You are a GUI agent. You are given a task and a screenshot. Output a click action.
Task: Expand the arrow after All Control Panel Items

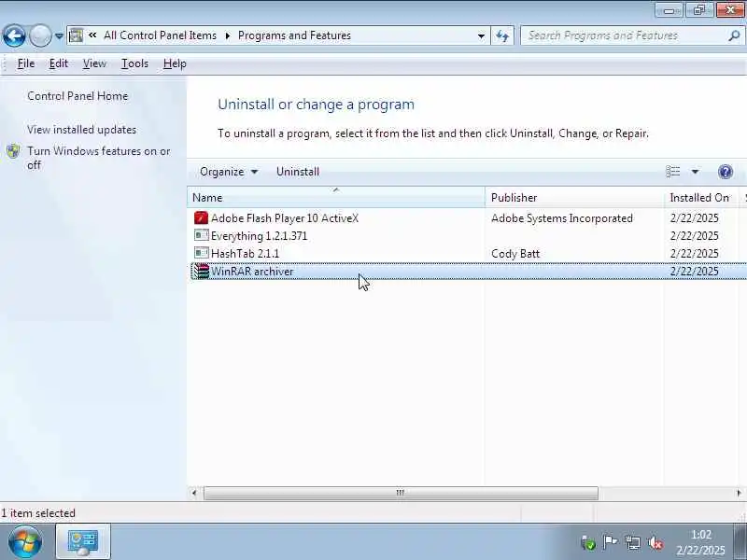point(228,35)
